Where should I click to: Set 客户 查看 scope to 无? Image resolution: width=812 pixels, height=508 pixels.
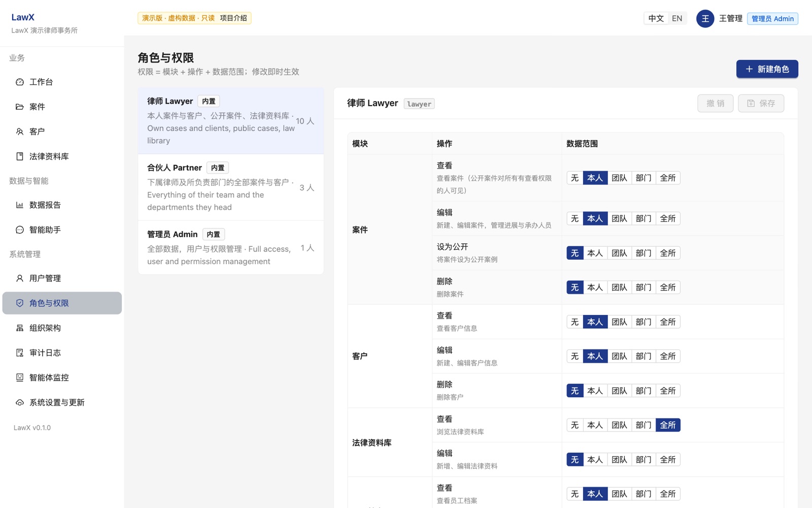(574, 322)
